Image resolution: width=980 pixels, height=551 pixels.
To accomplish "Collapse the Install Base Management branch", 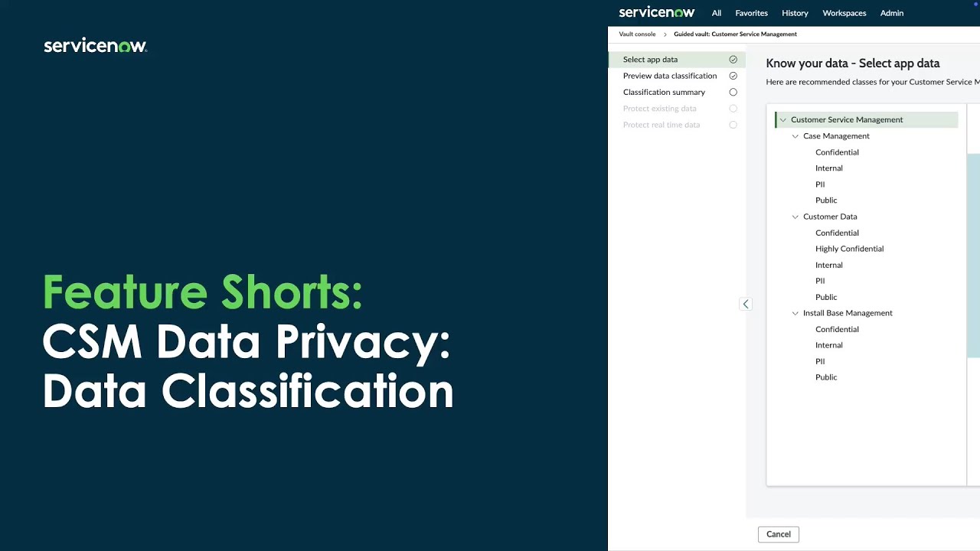I will (795, 313).
